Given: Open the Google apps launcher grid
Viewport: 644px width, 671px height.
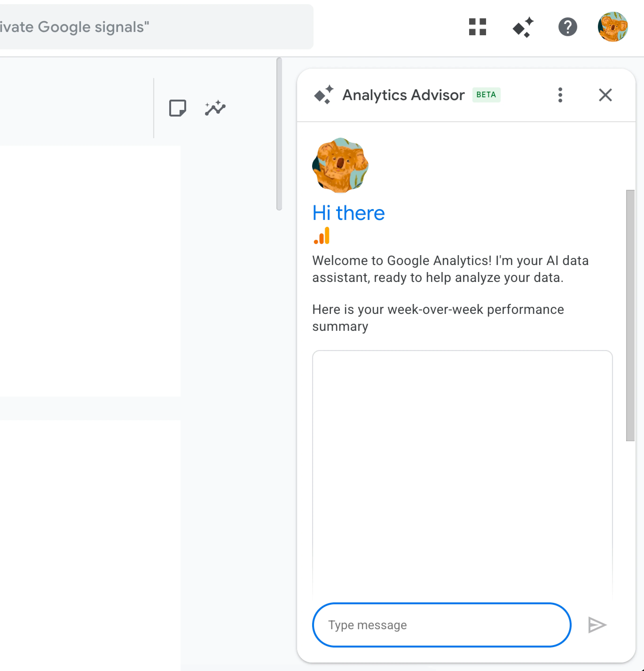Looking at the screenshot, I should click(x=478, y=27).
